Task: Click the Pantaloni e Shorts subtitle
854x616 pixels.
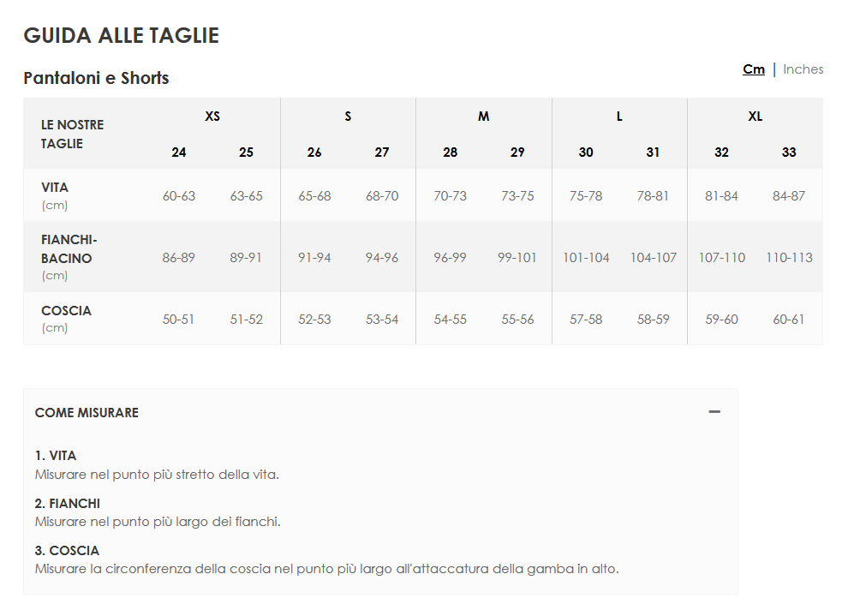Action: tap(96, 78)
